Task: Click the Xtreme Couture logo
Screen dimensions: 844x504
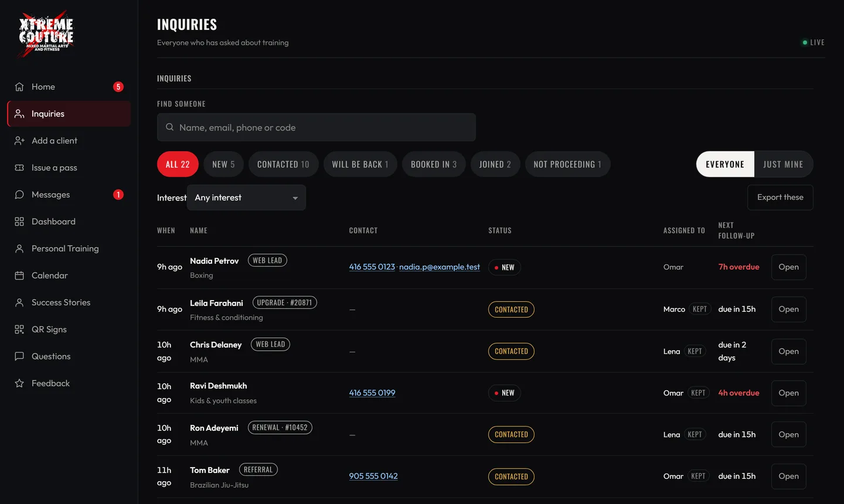Action: 46,35
